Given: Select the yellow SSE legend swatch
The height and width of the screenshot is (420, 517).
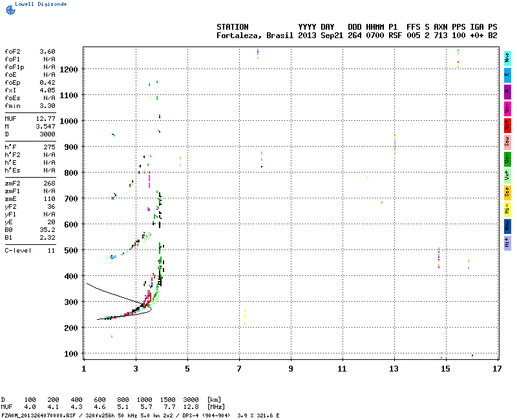Looking at the screenshot, I should coord(507,193).
